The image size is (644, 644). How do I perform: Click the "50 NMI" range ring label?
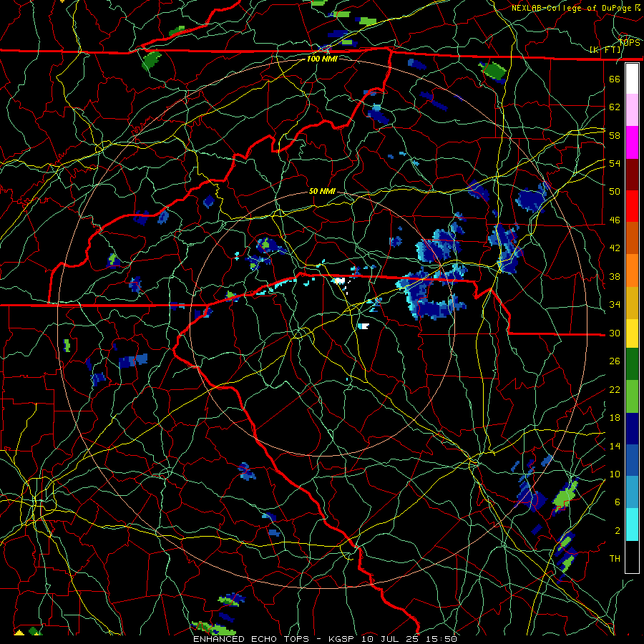point(322,191)
